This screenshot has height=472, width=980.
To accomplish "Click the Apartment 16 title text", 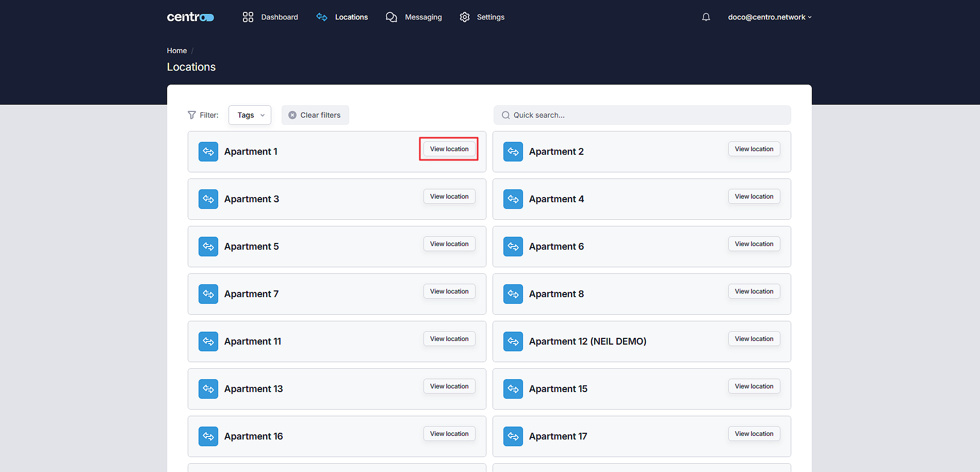I will 253,436.
